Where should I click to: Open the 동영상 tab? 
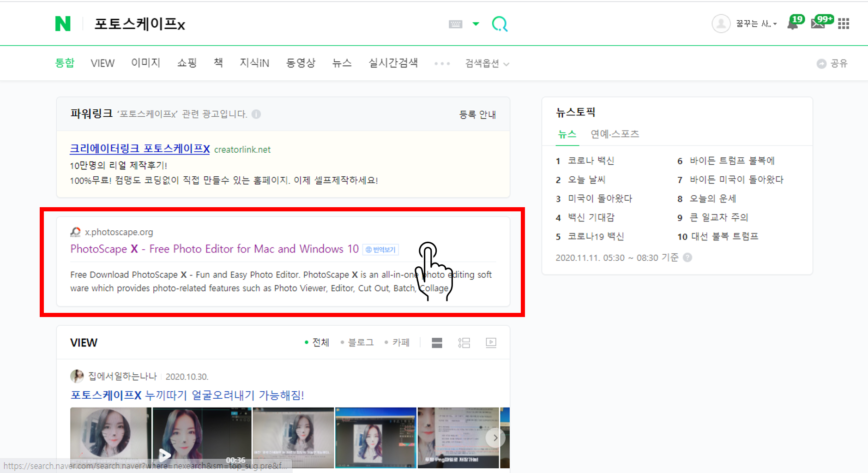[301, 63]
